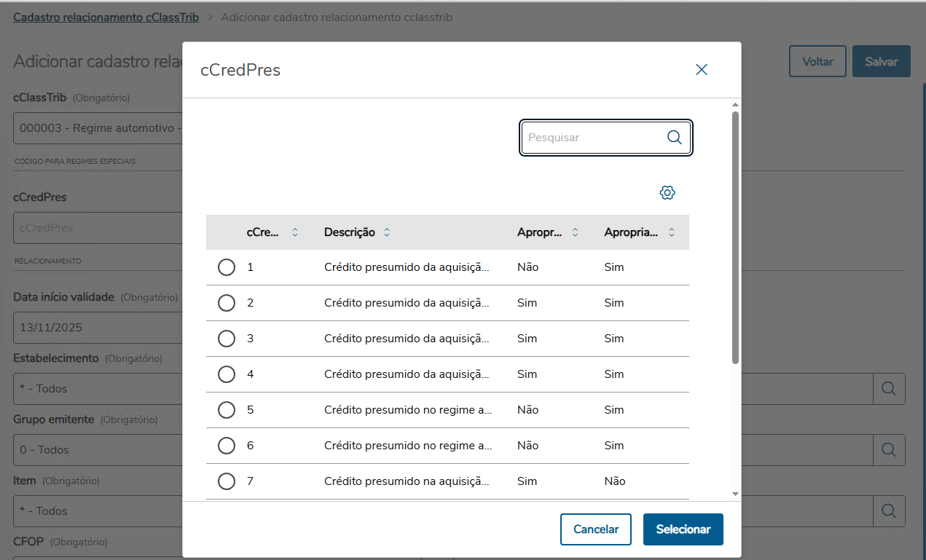Image resolution: width=926 pixels, height=560 pixels.
Task: Select radio button for cCredPres row 1
Action: click(x=227, y=267)
